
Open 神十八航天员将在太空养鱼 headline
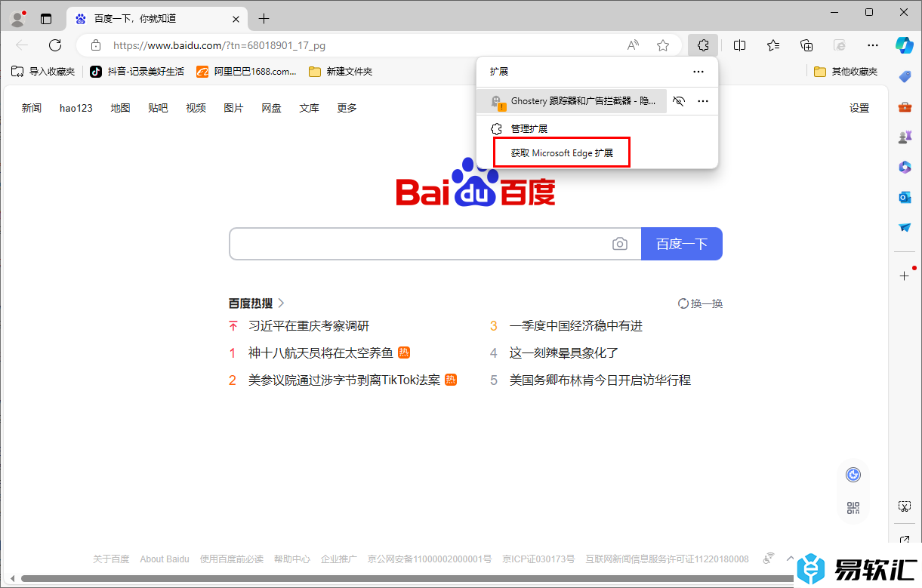coord(321,353)
